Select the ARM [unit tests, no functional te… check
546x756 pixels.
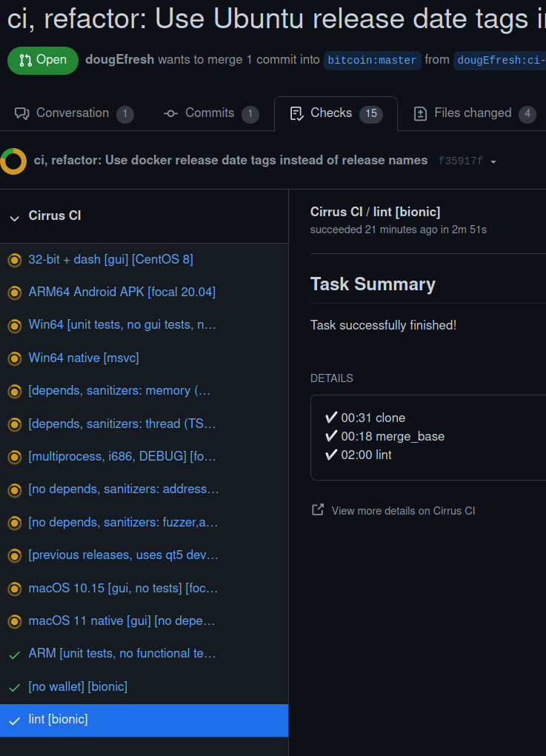144,655
